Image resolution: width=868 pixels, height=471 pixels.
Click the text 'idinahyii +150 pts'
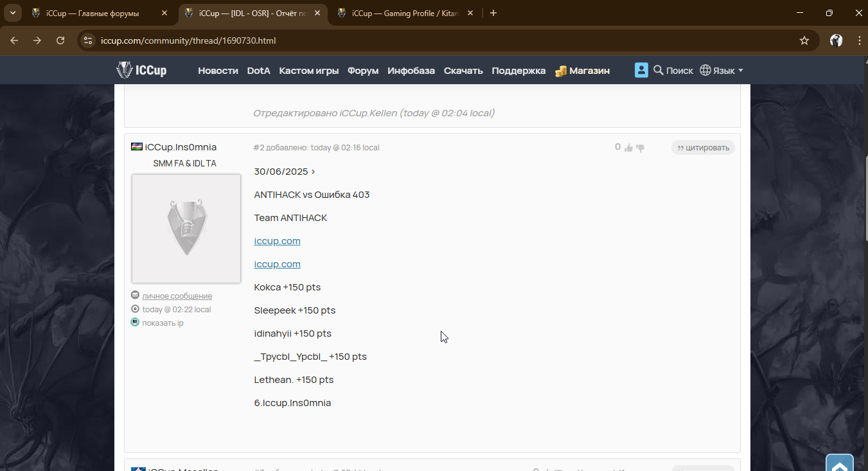coord(293,333)
